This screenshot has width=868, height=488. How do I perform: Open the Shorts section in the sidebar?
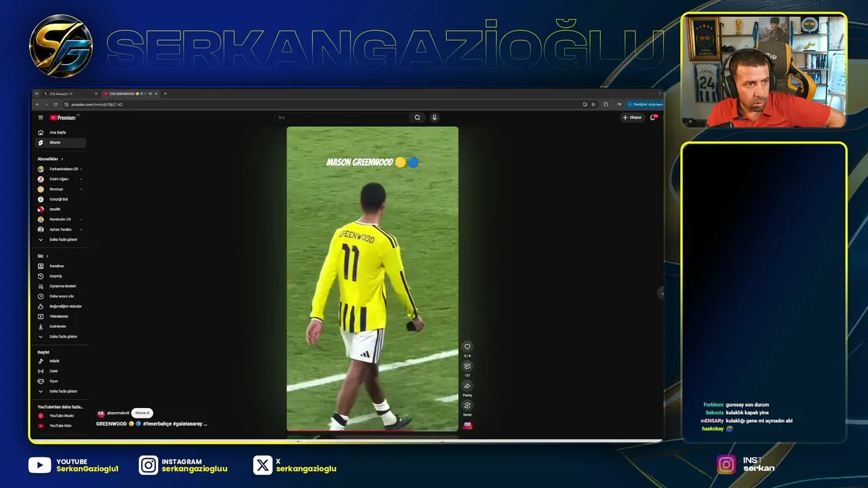(x=60, y=142)
